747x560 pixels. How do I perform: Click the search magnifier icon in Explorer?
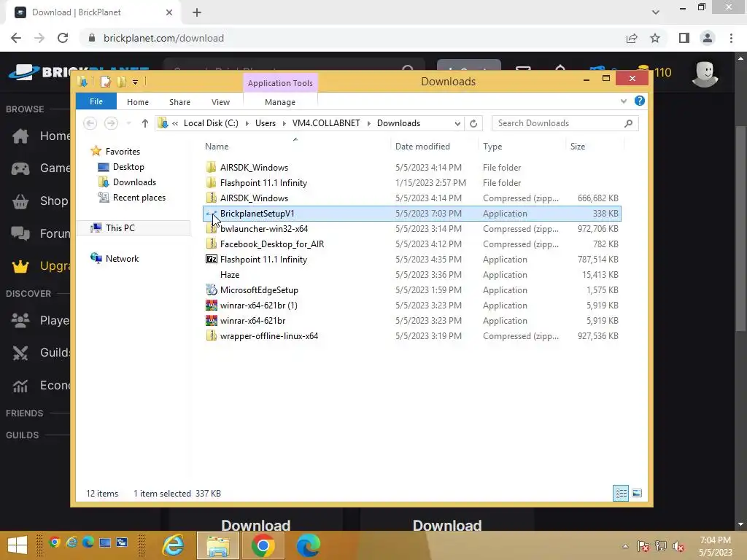point(628,123)
